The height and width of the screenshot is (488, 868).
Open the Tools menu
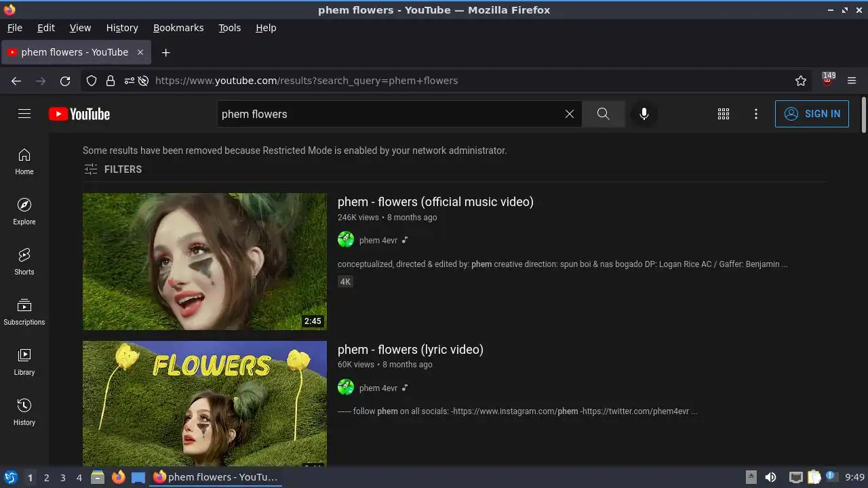coord(229,28)
